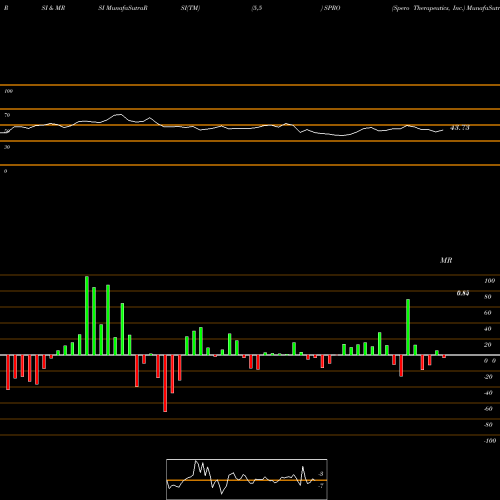Click the MR axis label -60
The height and width of the screenshot is (500, 500).
[x=488, y=409]
